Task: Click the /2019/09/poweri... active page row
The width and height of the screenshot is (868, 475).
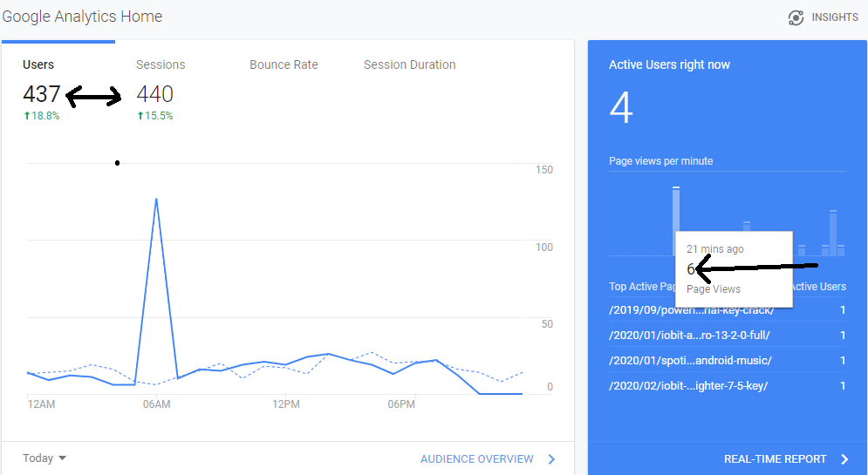Action: click(728, 310)
